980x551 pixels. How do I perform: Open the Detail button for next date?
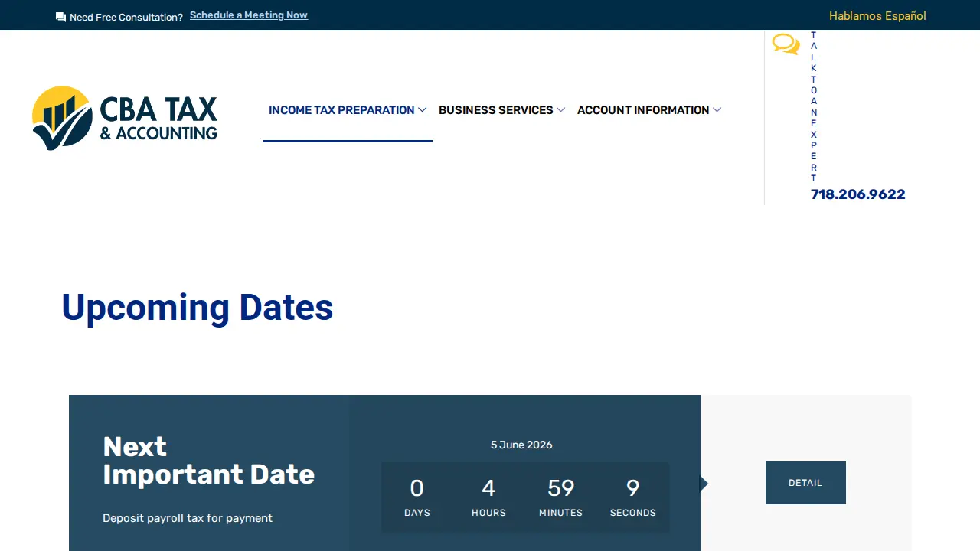[805, 483]
